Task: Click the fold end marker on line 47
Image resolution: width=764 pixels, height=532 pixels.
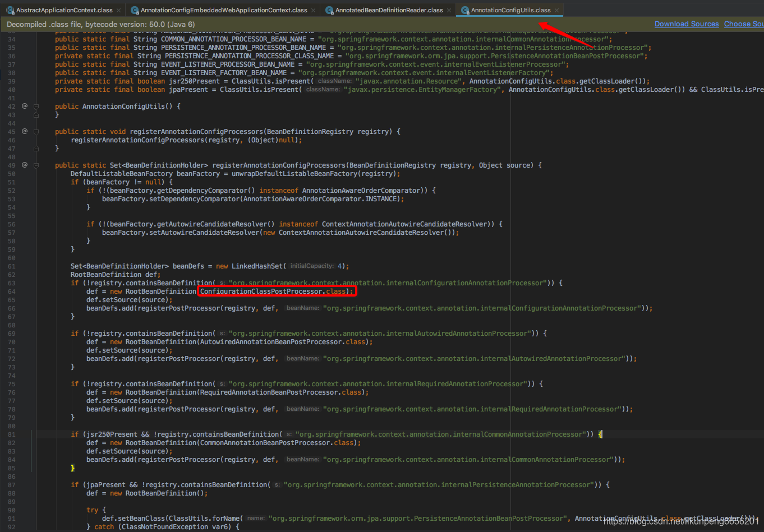Action: tap(36, 148)
